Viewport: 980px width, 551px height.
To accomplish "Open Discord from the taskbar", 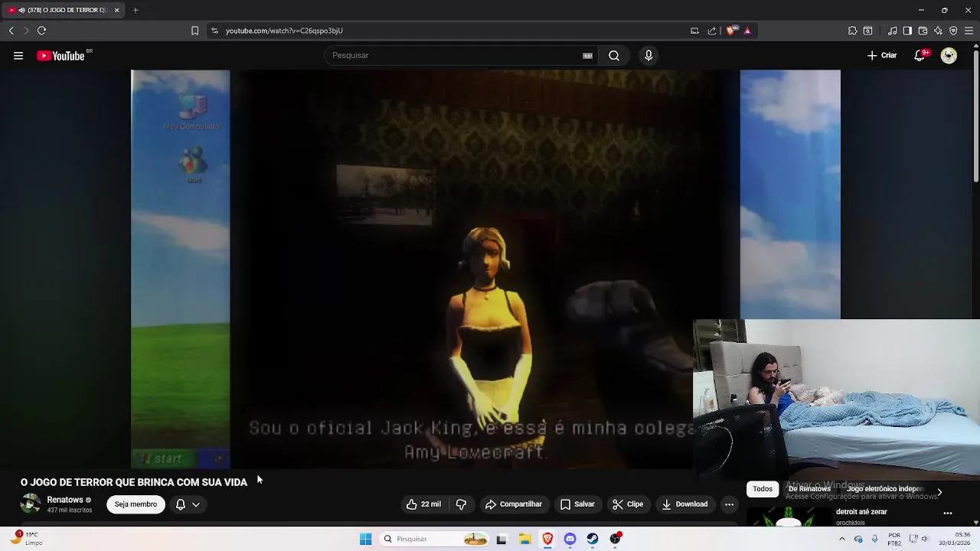I will (570, 539).
